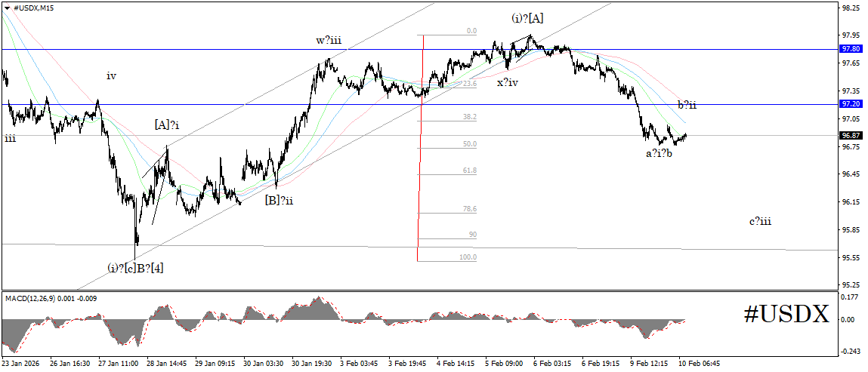Screen dimensions: 868x372
Task: Click the 98.25 price axis value
Action: click(849, 8)
